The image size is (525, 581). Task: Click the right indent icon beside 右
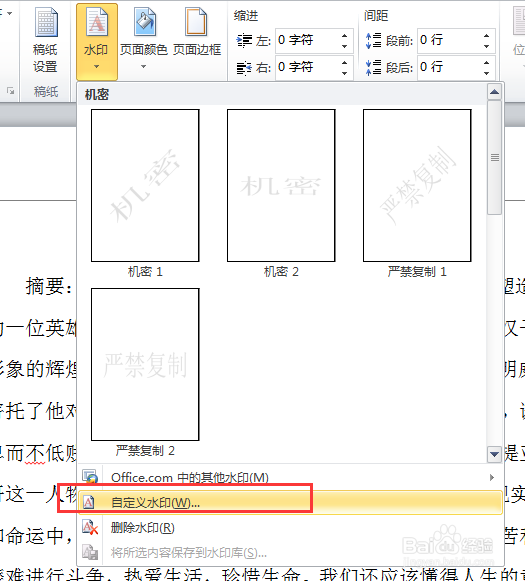tap(244, 67)
